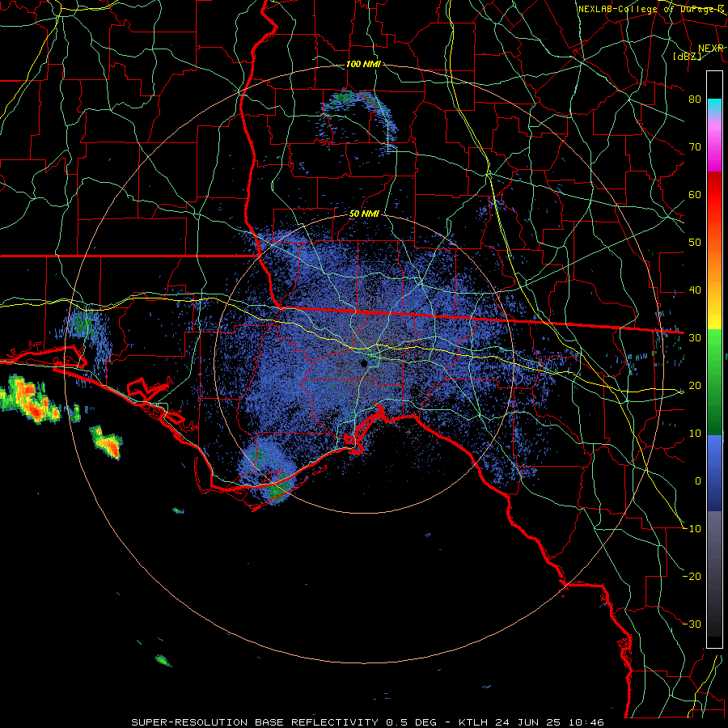Click the "60" value on the dBZ scale
The width and height of the screenshot is (728, 728).
[x=695, y=194]
